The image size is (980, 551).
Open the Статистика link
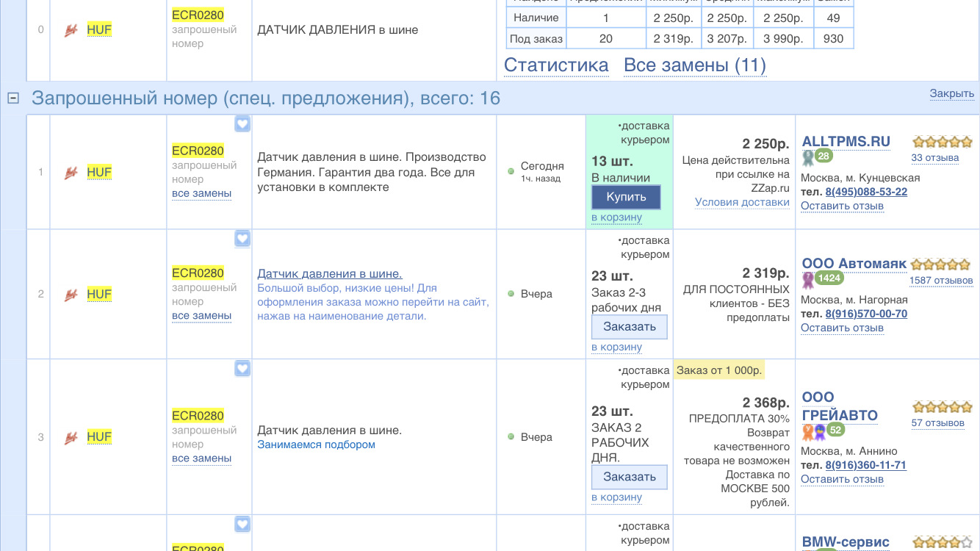pyautogui.click(x=556, y=65)
